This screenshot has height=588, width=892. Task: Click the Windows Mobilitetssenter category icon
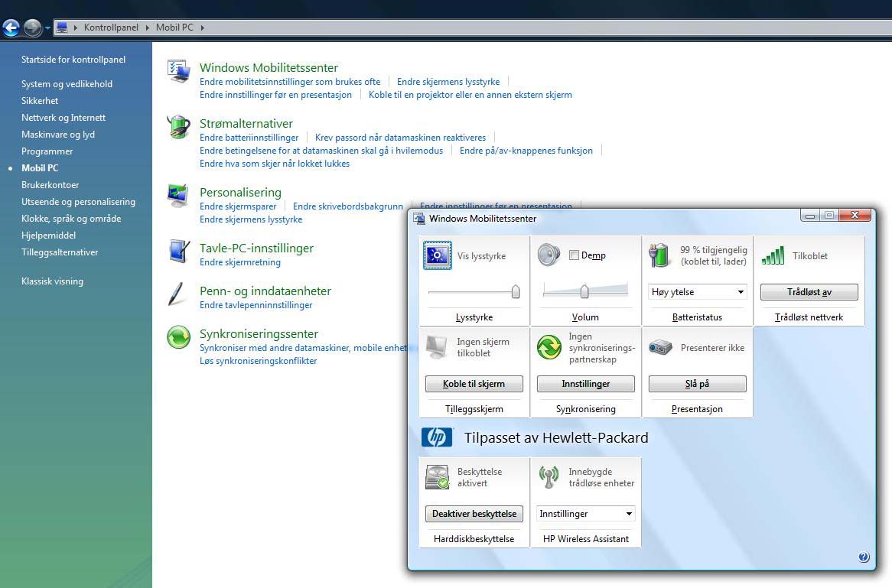(178, 71)
